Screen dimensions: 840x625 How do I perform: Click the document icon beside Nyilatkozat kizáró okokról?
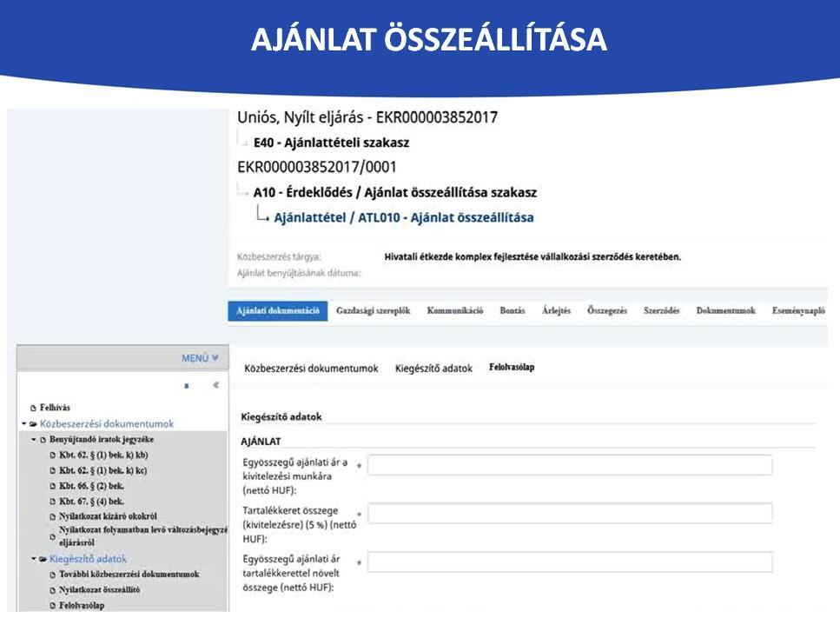point(52,517)
